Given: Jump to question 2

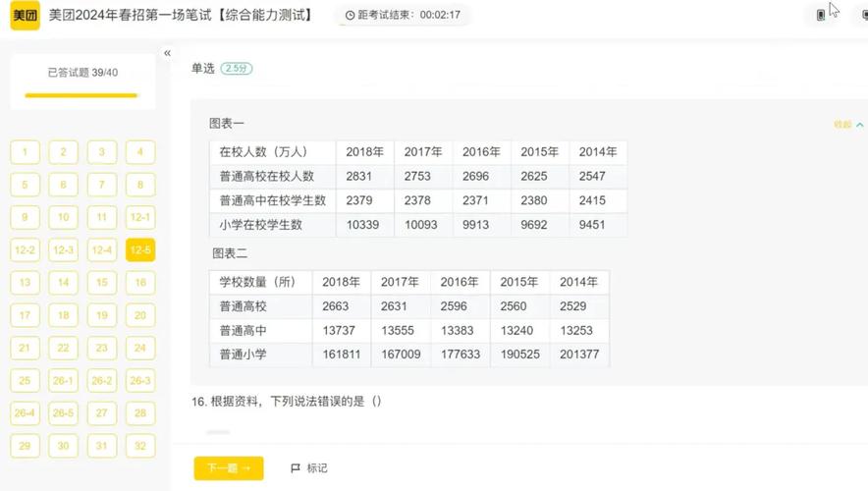Looking at the screenshot, I should [63, 152].
